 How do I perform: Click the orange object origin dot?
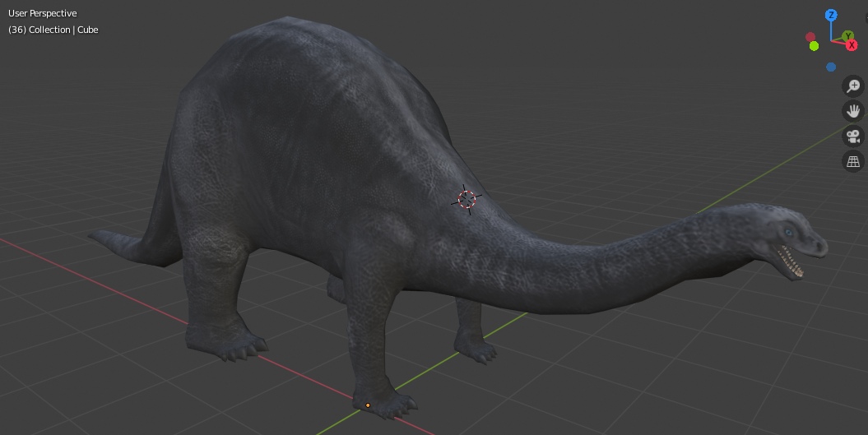[368, 405]
